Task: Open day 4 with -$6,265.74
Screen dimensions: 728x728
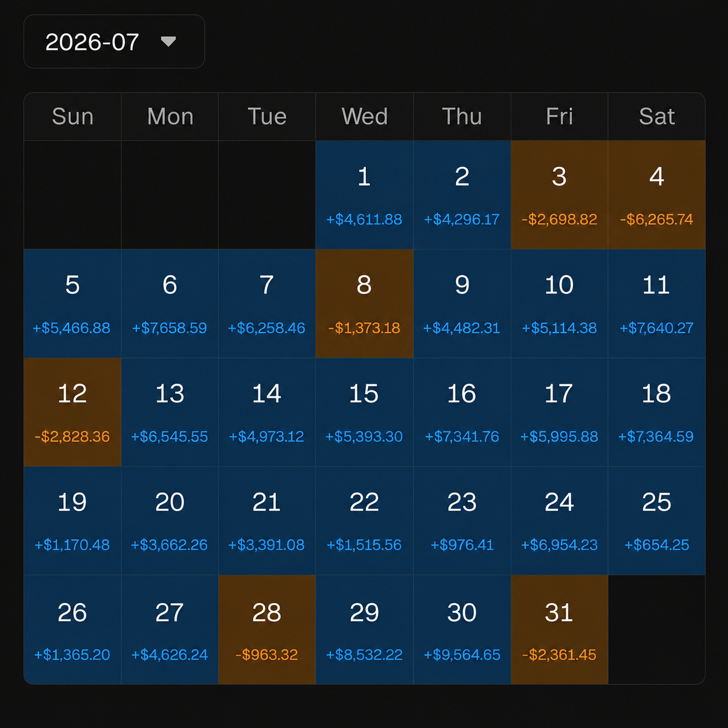Action: pos(657,195)
